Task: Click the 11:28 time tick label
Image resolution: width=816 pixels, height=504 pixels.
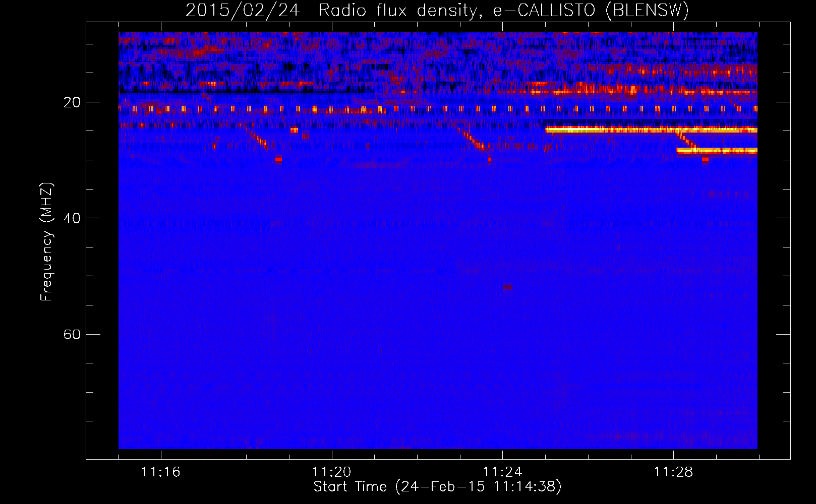Action: click(673, 472)
